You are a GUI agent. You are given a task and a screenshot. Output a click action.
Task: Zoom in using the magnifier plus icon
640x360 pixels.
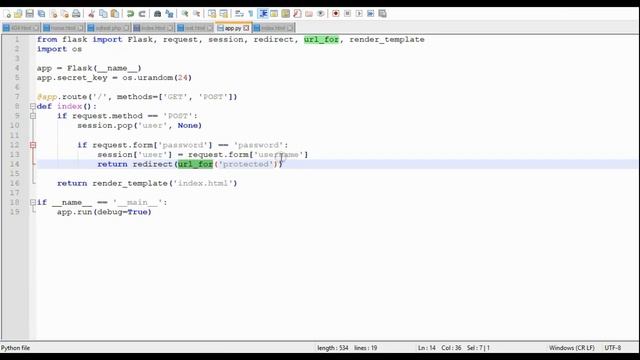[x=184, y=14]
